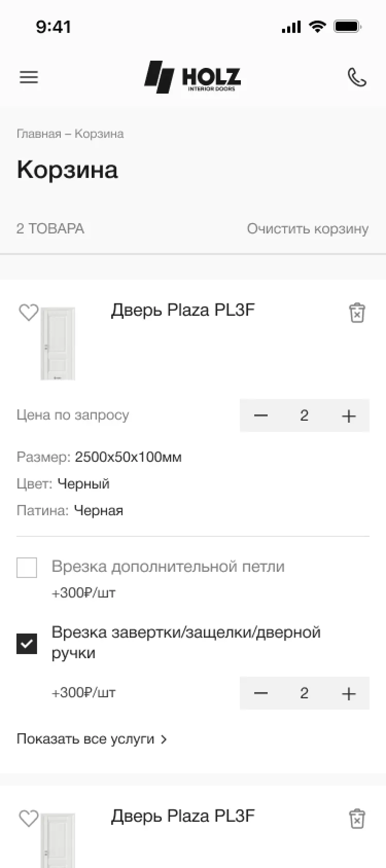Viewport: 386px width, 868px height.
Task: Increase first door quantity
Action: (x=348, y=415)
